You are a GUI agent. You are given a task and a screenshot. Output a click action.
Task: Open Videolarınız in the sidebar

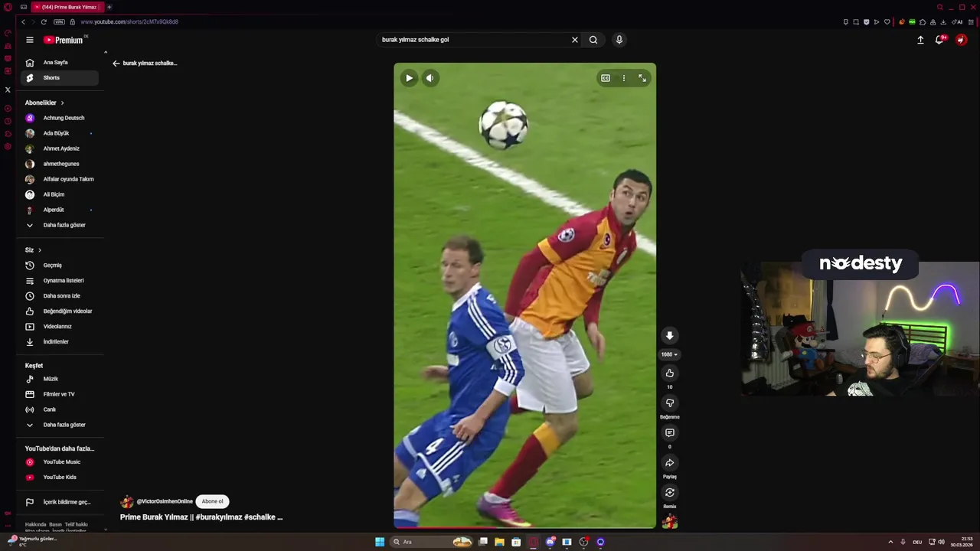click(x=60, y=327)
